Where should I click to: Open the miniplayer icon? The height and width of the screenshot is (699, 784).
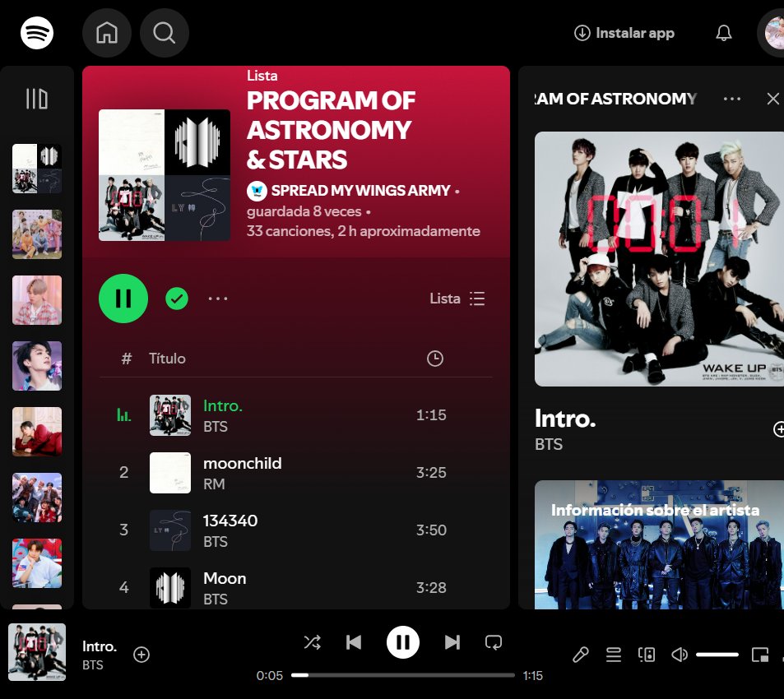pos(760,655)
